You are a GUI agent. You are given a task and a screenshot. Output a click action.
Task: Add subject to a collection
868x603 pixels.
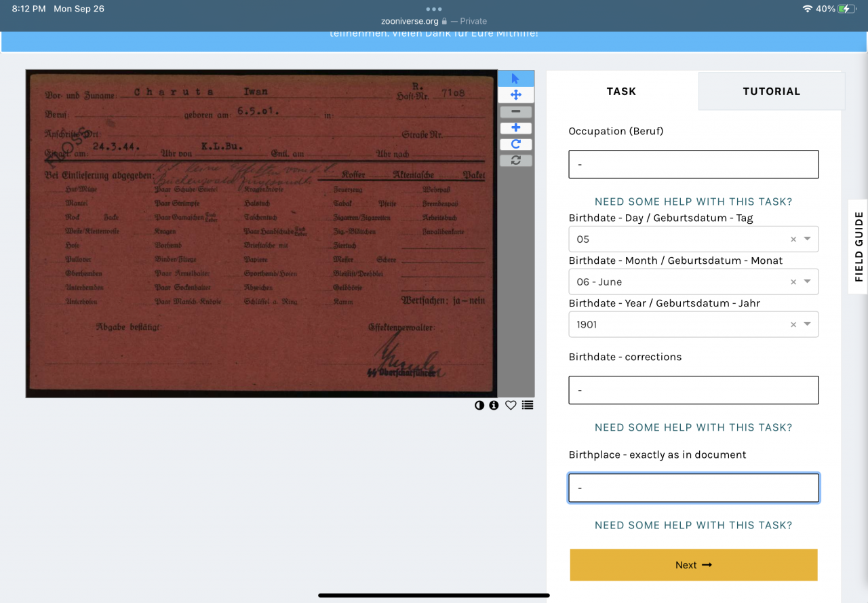coord(528,405)
